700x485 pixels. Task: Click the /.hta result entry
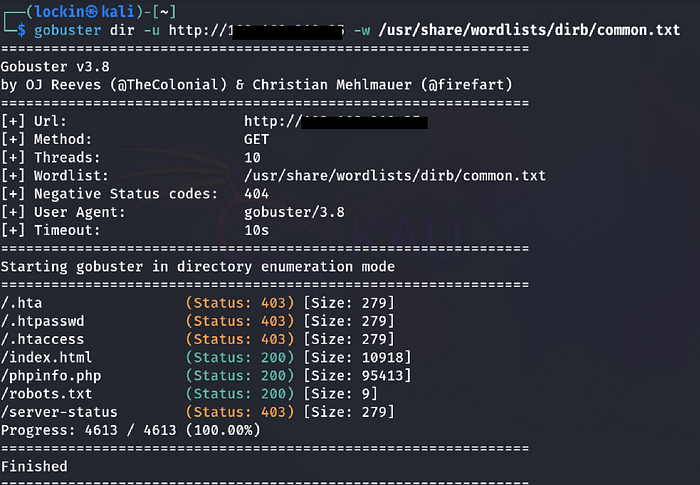click(x=197, y=303)
